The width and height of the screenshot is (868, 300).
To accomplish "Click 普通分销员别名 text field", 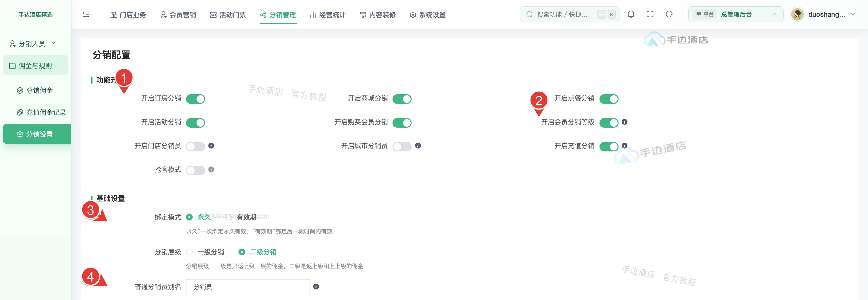I will pos(248,286).
